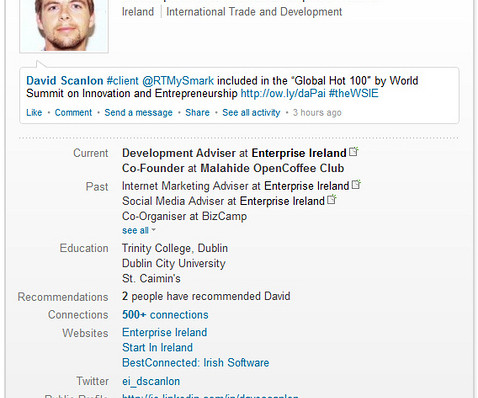Comment on the status update

pos(73,113)
